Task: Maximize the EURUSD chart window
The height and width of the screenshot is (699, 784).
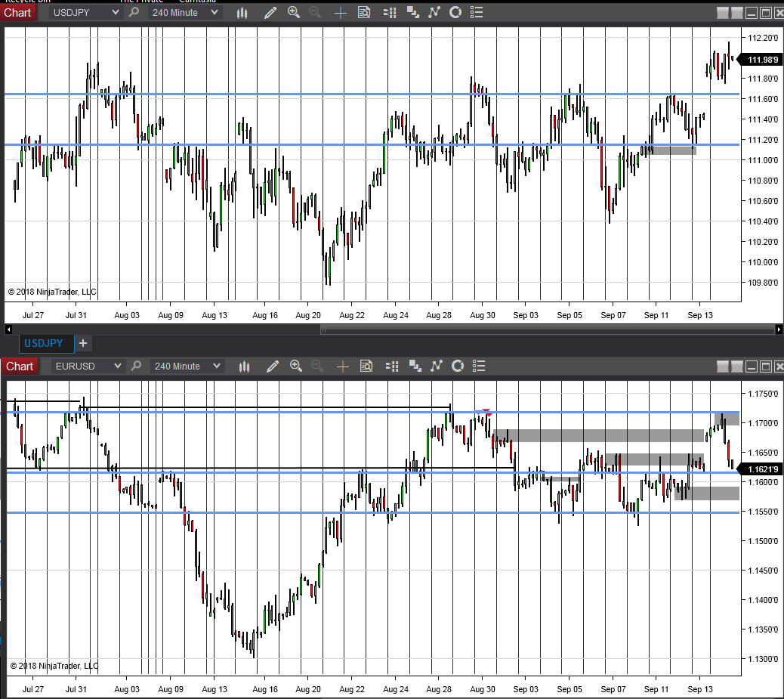Action: [766, 367]
